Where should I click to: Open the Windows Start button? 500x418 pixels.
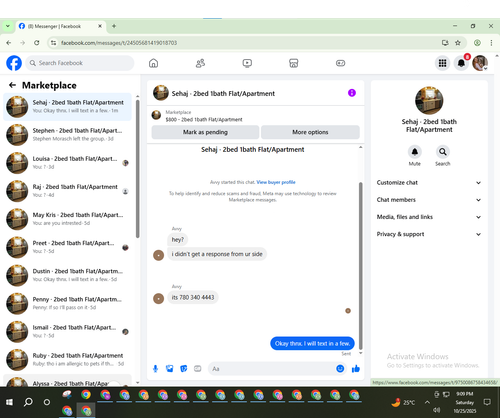click(x=9, y=402)
